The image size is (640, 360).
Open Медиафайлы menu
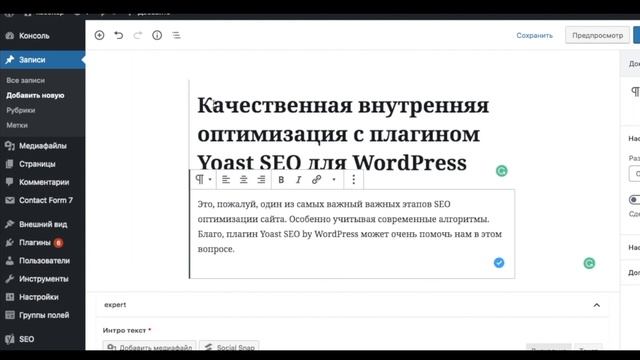42,146
